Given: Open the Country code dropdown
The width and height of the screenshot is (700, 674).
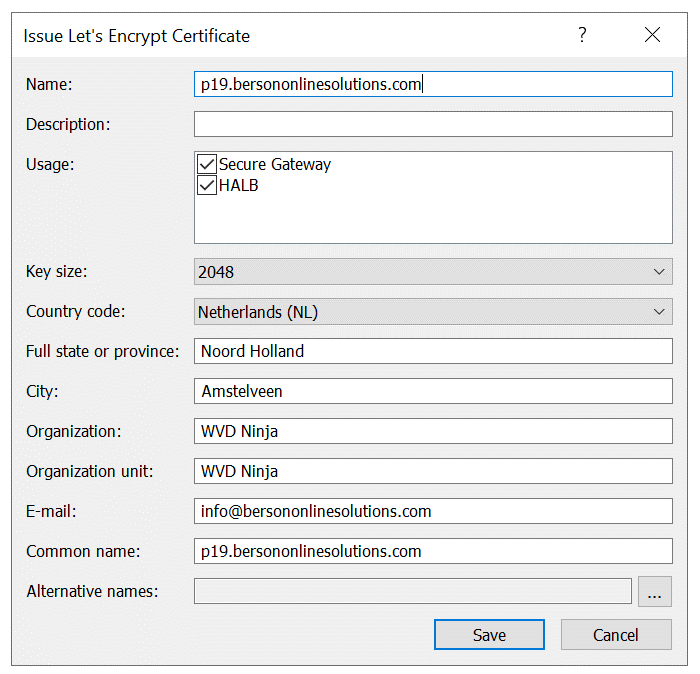Looking at the screenshot, I should point(433,312).
